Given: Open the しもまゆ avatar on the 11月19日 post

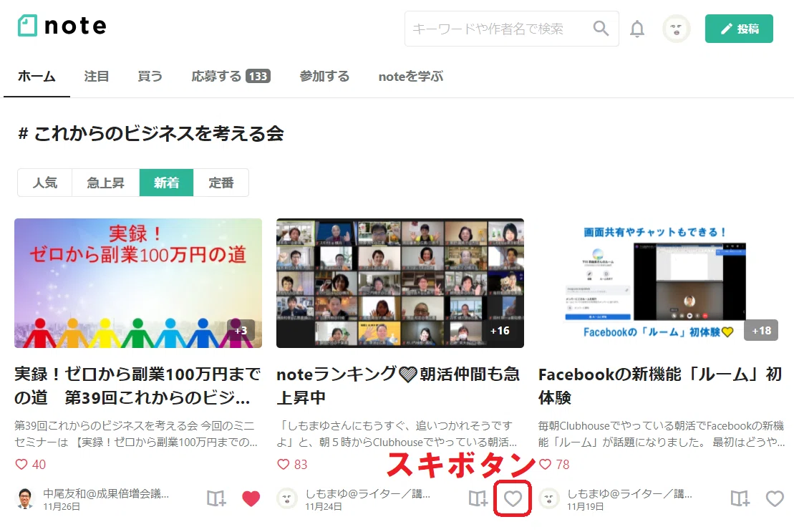Looking at the screenshot, I should (x=549, y=498).
